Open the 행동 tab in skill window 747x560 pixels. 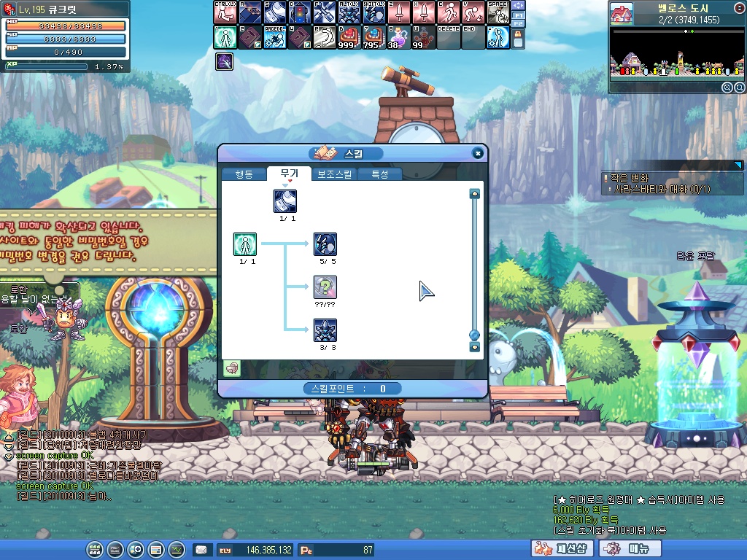244,174
